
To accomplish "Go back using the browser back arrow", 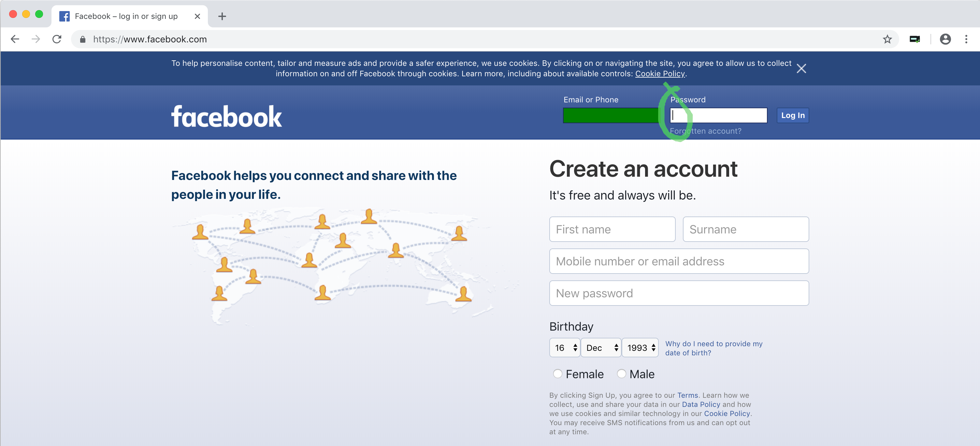I will click(x=15, y=39).
